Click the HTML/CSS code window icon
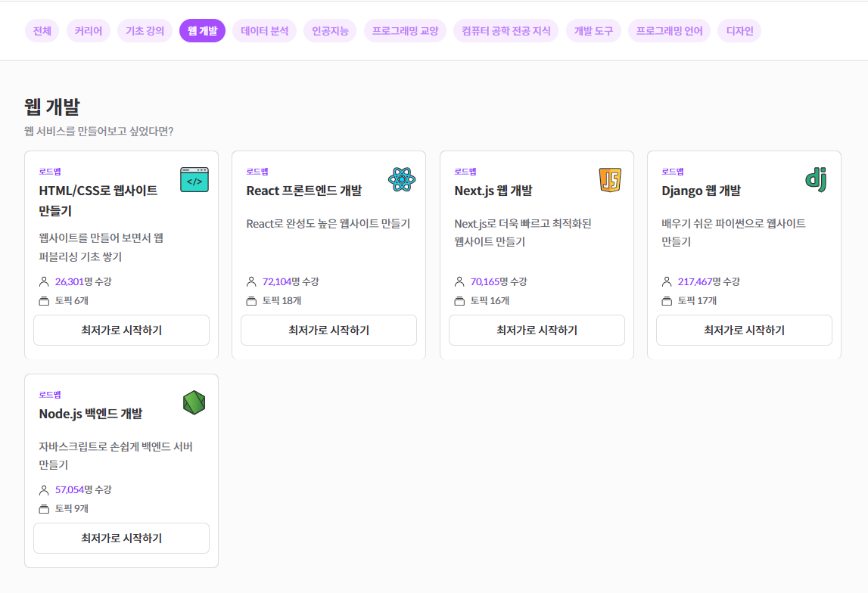This screenshot has width=868, height=593. (194, 180)
